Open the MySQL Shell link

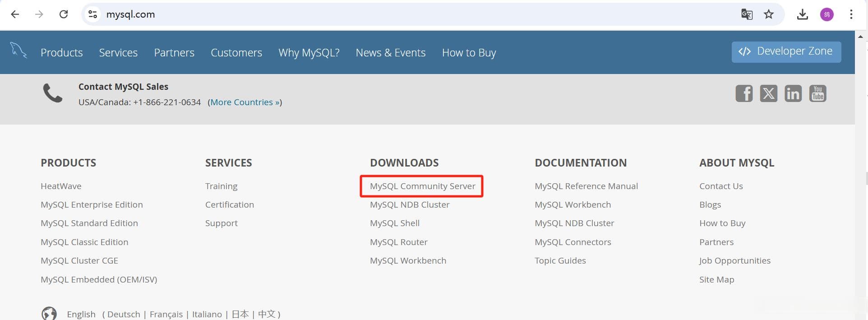[395, 223]
